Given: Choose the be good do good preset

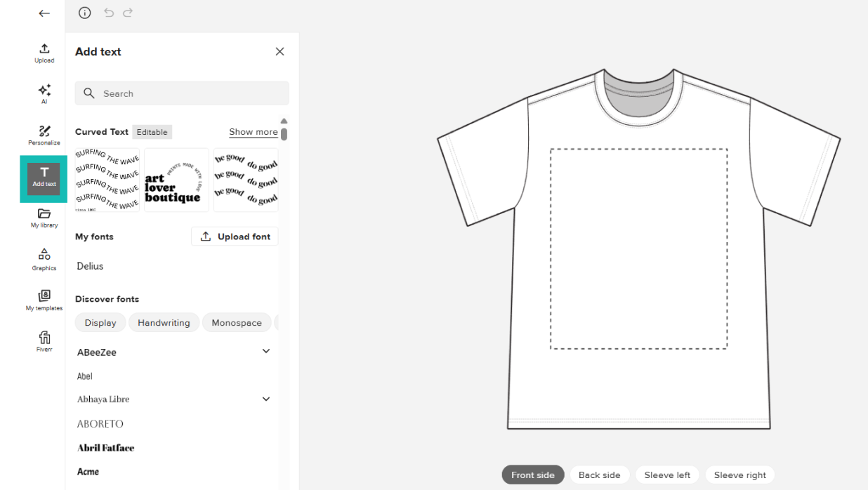Looking at the screenshot, I should tap(246, 180).
